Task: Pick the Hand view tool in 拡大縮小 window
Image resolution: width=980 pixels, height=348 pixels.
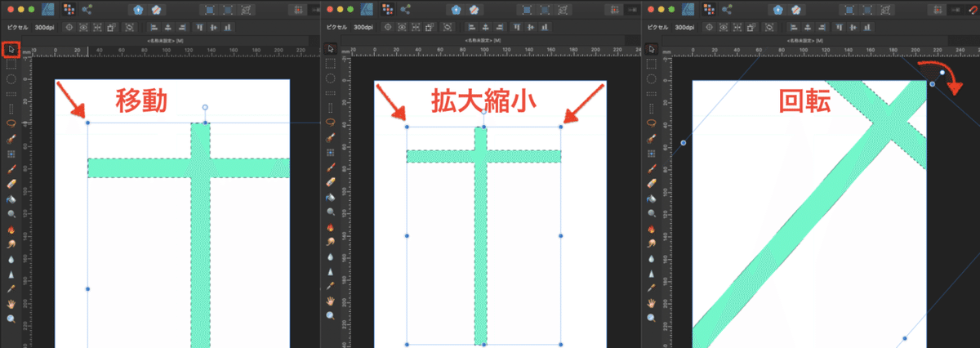Action: click(x=332, y=302)
